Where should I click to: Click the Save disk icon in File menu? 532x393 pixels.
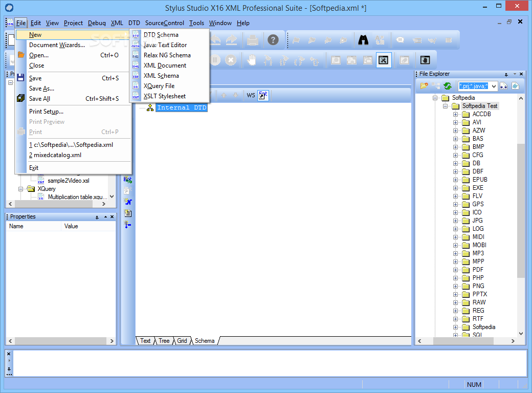[x=20, y=78]
